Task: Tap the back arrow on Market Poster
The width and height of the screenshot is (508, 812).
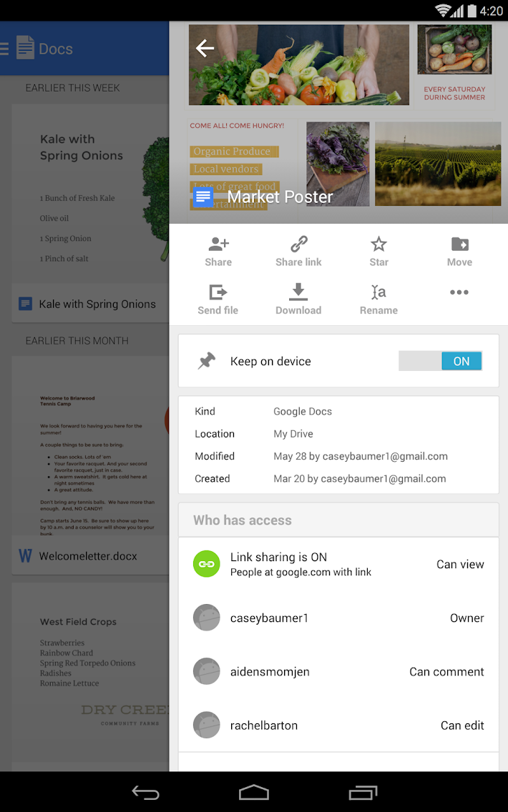Action: (x=205, y=48)
